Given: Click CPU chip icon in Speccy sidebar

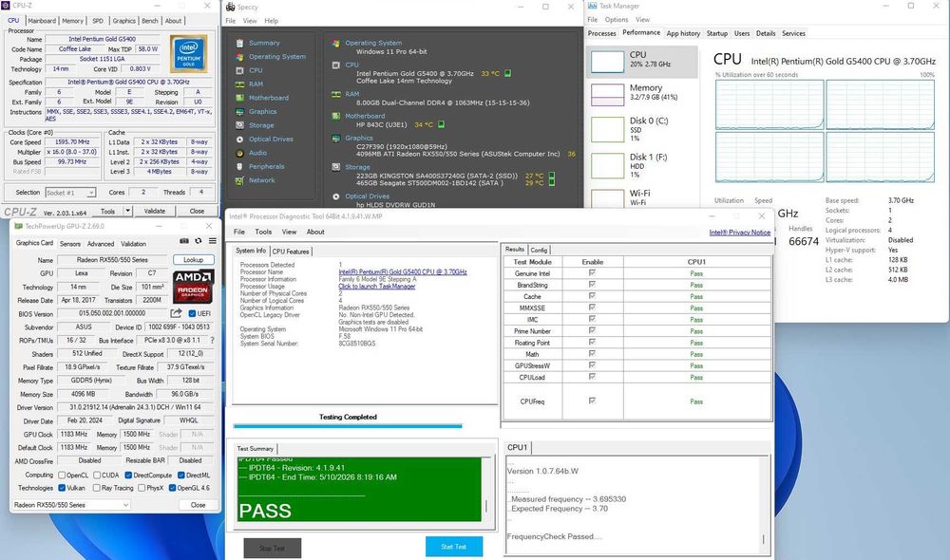Looking at the screenshot, I should 240,70.
